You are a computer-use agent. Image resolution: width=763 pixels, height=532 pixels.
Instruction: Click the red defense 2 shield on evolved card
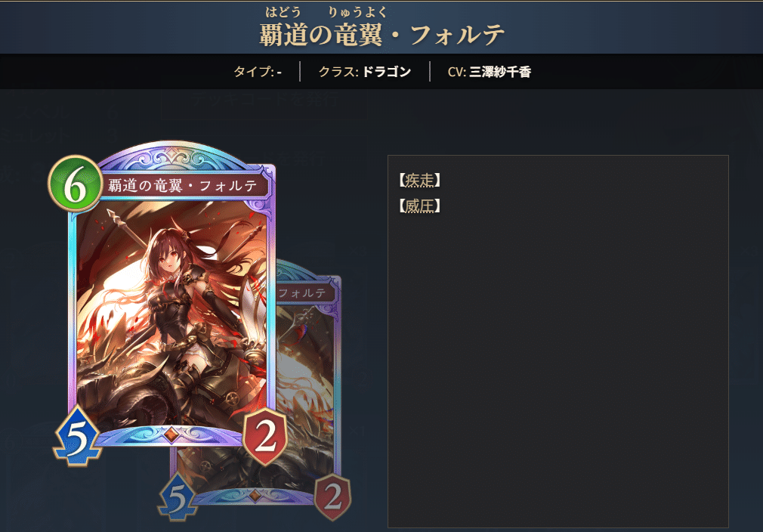point(333,496)
